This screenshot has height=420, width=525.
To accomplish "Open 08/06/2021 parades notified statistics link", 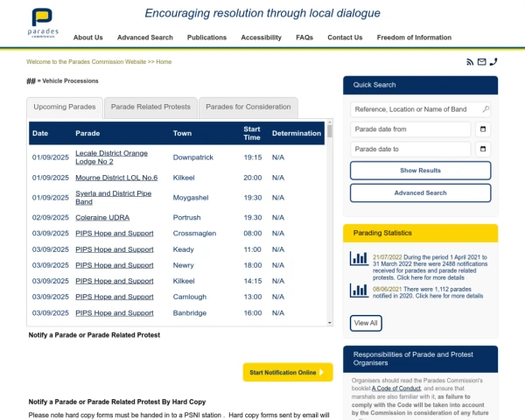I will coord(428,292).
